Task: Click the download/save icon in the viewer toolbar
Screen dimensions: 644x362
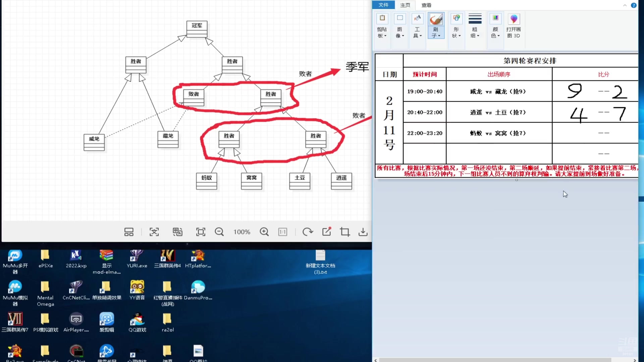Action: coord(363,232)
